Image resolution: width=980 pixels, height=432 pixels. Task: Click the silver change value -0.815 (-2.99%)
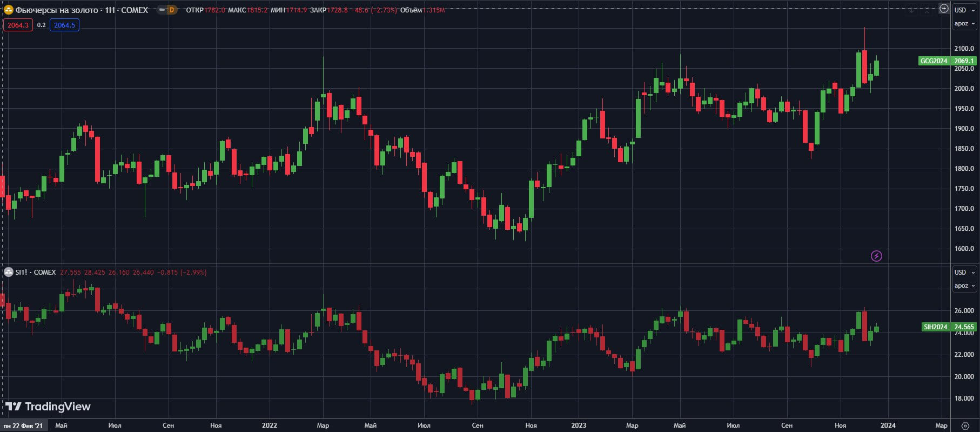(x=182, y=272)
